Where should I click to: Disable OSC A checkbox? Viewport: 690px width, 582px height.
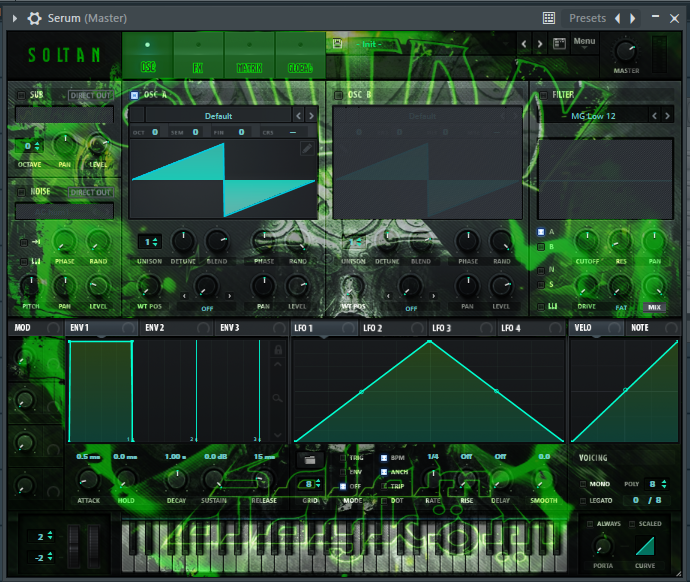tap(134, 95)
